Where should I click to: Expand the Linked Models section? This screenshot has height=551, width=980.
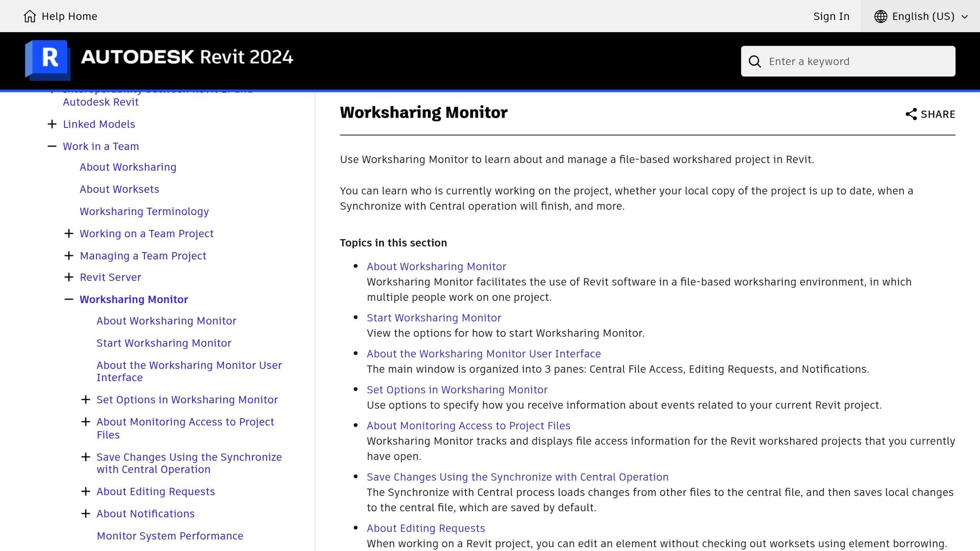point(52,124)
